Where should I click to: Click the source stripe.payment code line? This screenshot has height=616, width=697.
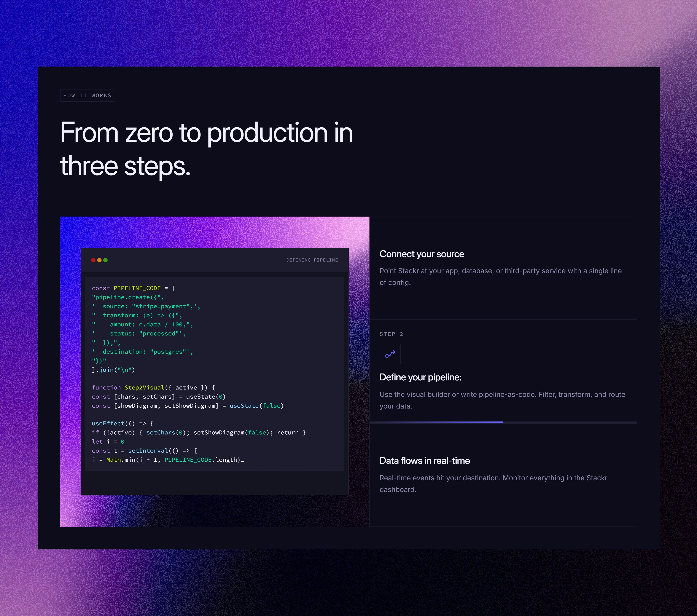146,306
